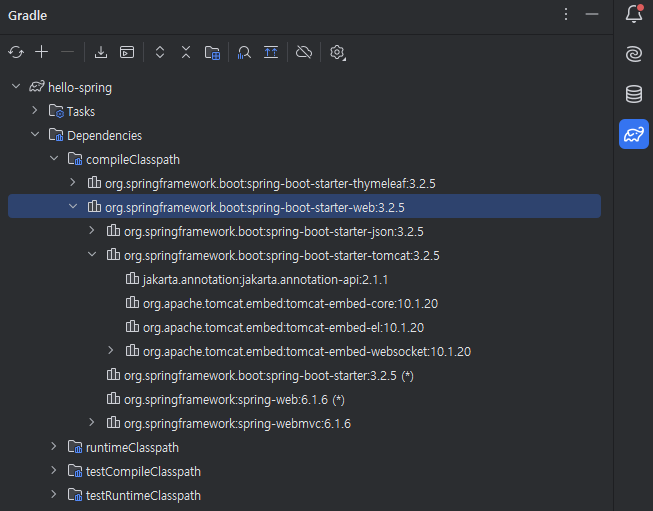Hide the Gradle tool window

click(x=592, y=15)
